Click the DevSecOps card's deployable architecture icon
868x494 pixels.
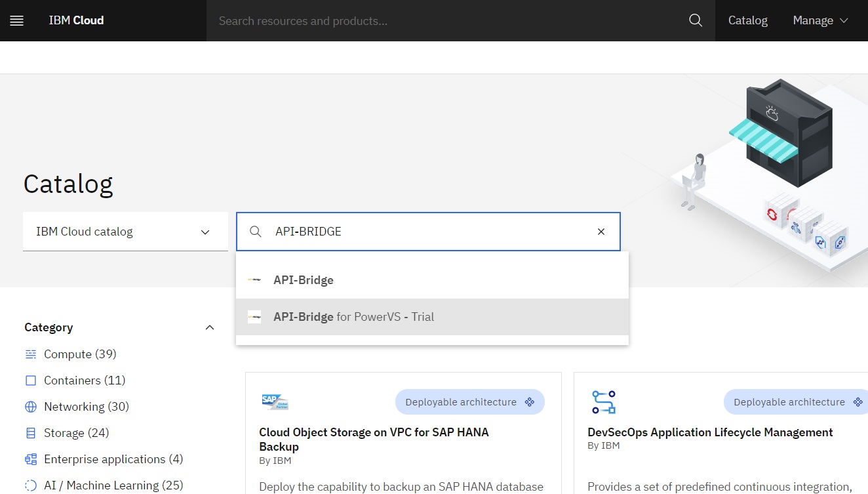[858, 402]
